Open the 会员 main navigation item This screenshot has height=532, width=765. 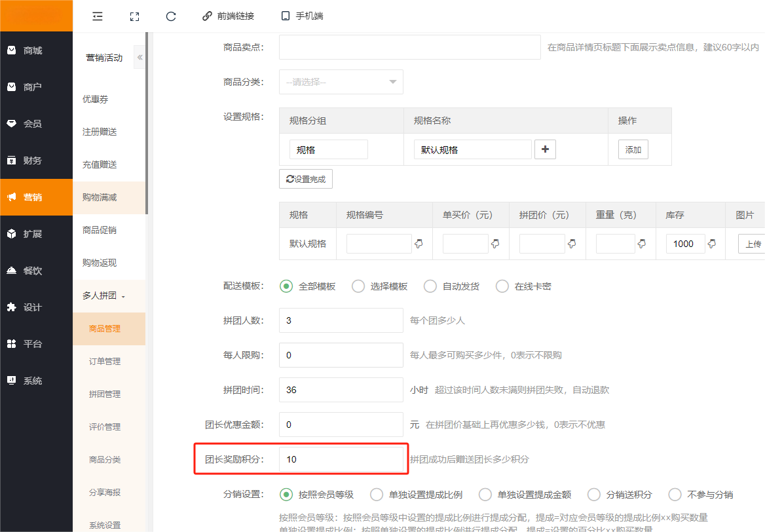pyautogui.click(x=32, y=124)
